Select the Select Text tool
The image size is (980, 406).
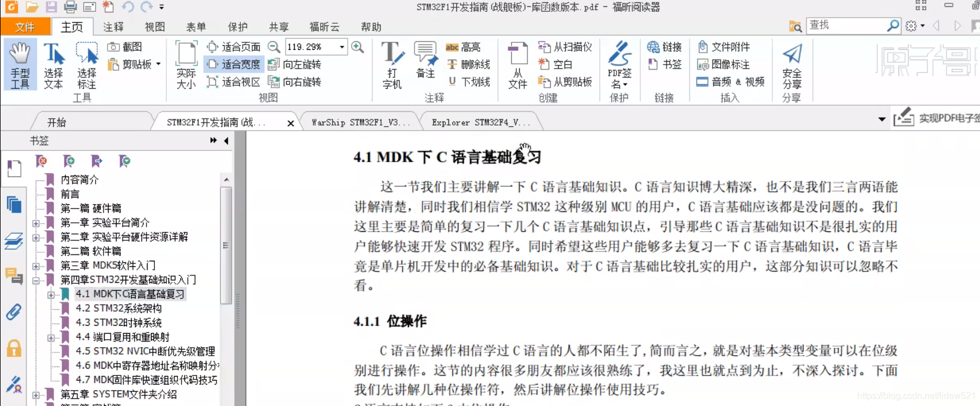(54, 64)
